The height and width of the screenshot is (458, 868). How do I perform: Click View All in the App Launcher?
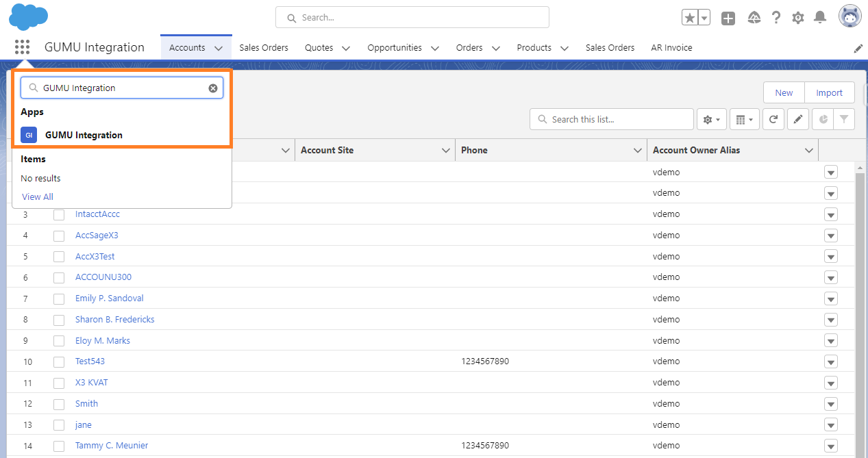(x=38, y=196)
